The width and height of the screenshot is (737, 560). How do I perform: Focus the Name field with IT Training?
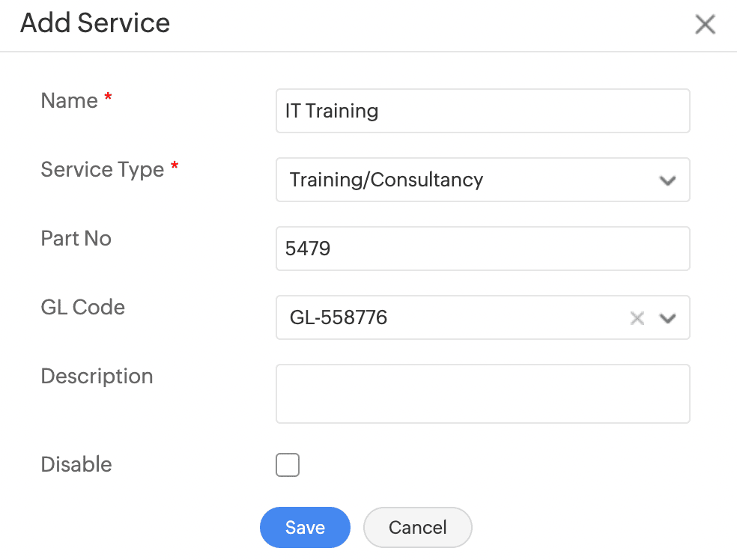coord(482,111)
